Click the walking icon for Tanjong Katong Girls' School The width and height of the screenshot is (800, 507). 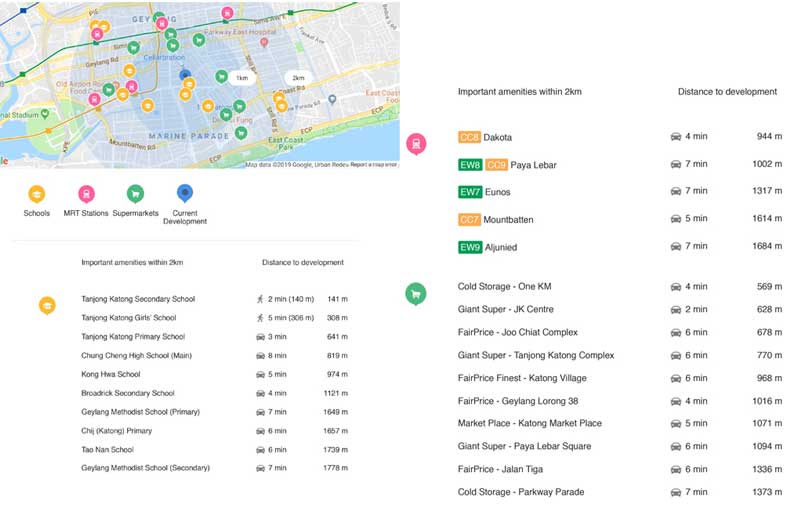[x=260, y=318]
